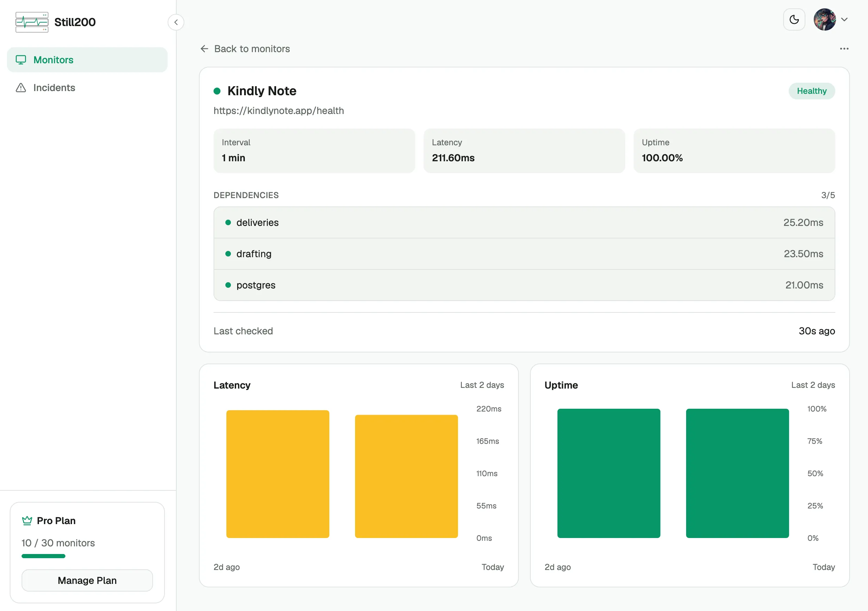The image size is (868, 611).
Task: Click the back arrow icon
Action: click(x=204, y=49)
